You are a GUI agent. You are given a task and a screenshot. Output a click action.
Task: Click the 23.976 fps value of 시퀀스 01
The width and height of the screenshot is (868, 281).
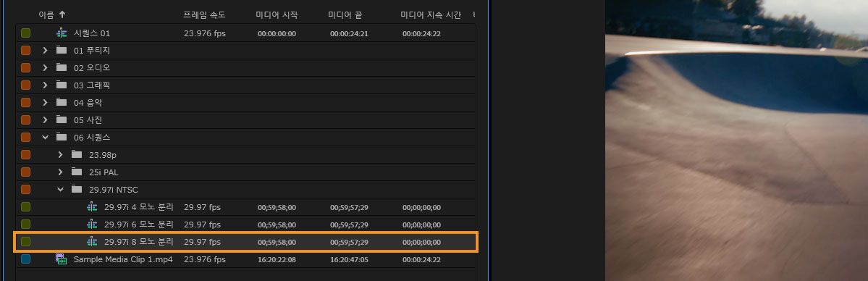coord(205,33)
